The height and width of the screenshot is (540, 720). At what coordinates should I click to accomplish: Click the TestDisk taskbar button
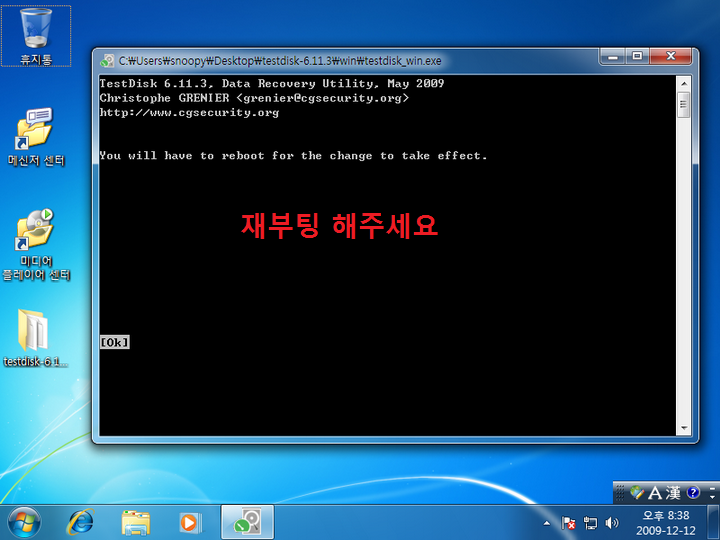[x=248, y=522]
